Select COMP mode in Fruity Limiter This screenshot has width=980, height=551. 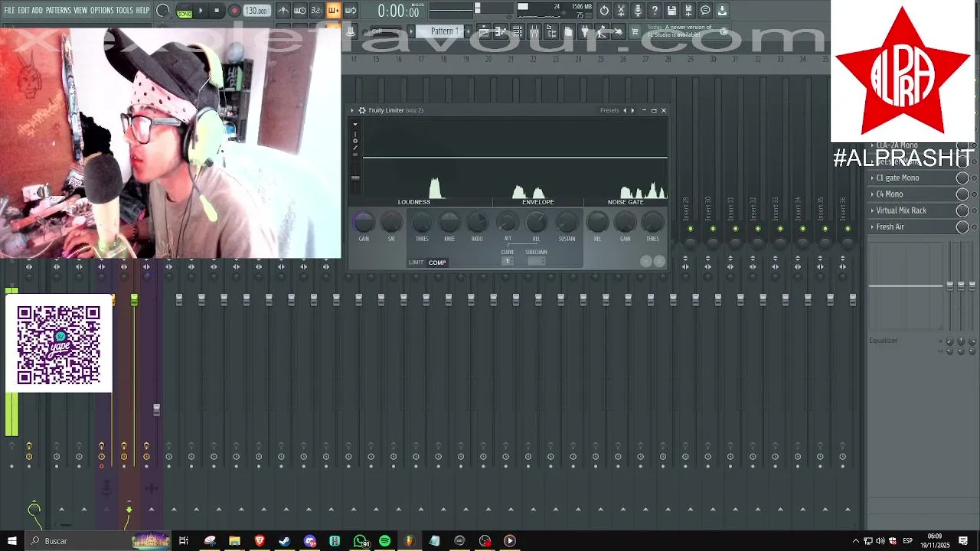(x=437, y=262)
